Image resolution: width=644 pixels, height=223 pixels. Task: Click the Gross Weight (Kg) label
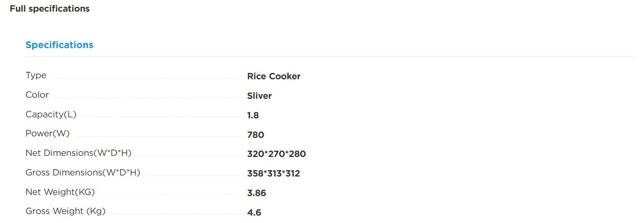(65, 211)
